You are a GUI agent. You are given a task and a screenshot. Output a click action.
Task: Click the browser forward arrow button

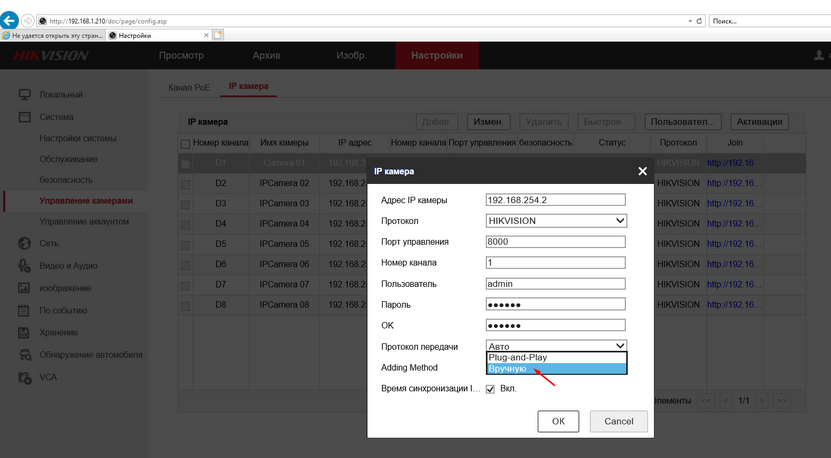point(28,21)
